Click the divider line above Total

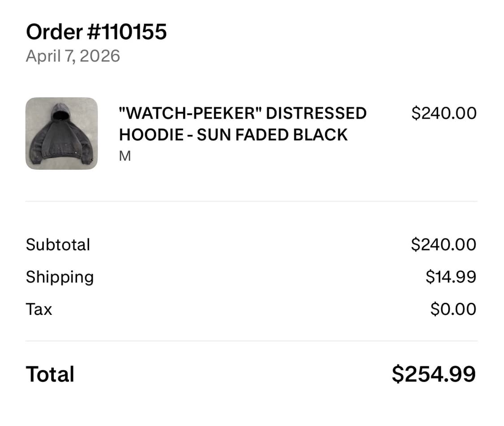coord(251,341)
